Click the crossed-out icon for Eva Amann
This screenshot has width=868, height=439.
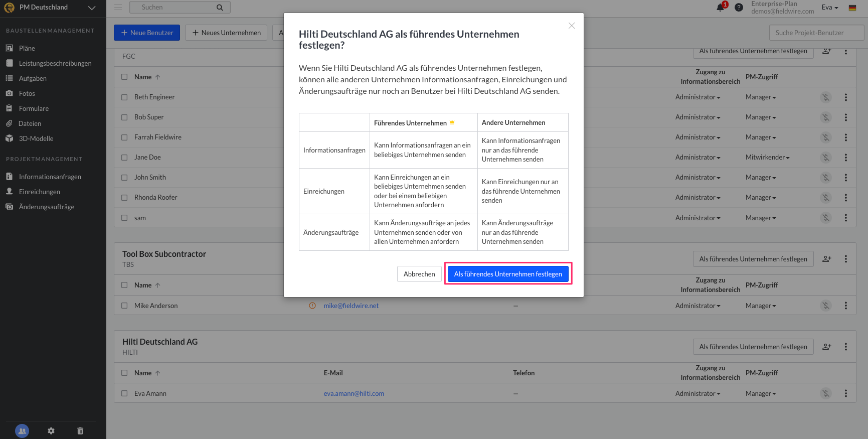[x=826, y=393]
